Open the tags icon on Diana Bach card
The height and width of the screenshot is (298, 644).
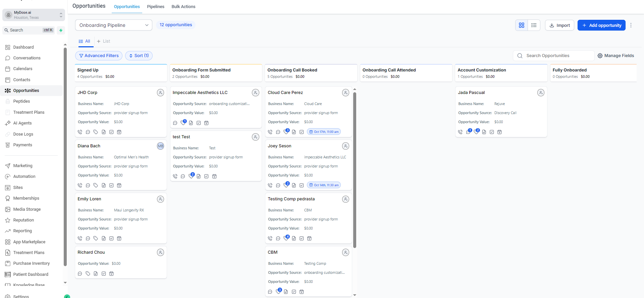click(96, 185)
